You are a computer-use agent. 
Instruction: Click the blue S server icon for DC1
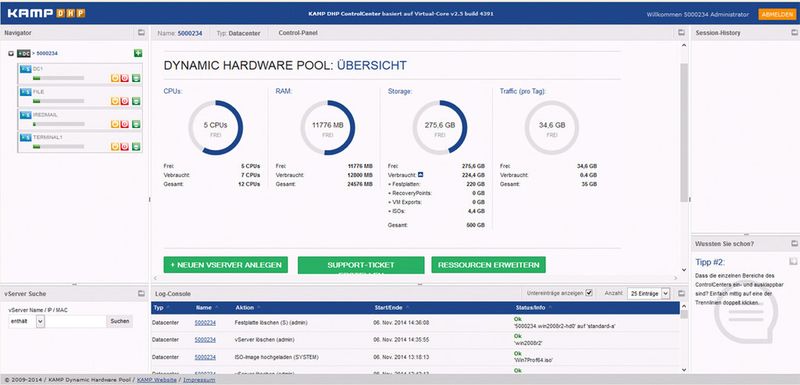tap(26, 69)
